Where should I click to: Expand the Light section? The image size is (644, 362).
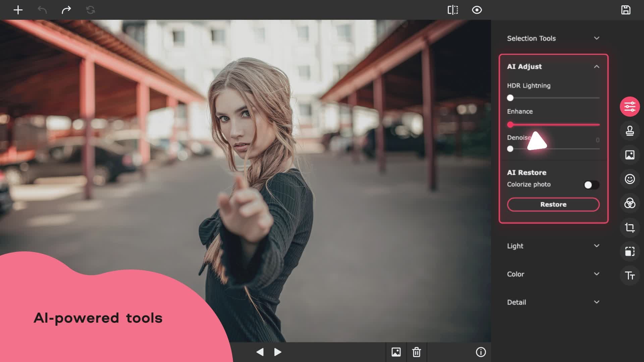(x=596, y=246)
